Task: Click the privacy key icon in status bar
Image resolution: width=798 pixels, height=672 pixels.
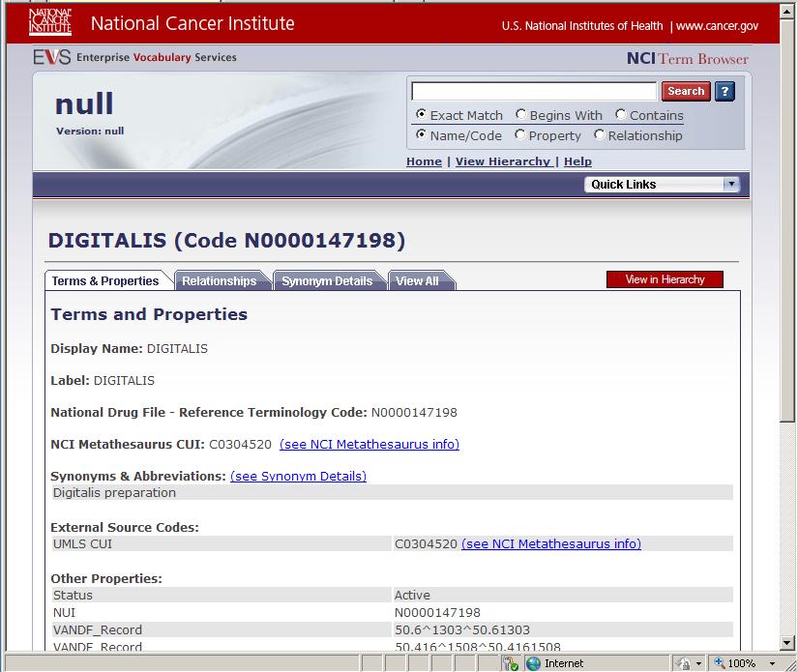Action: (x=510, y=663)
